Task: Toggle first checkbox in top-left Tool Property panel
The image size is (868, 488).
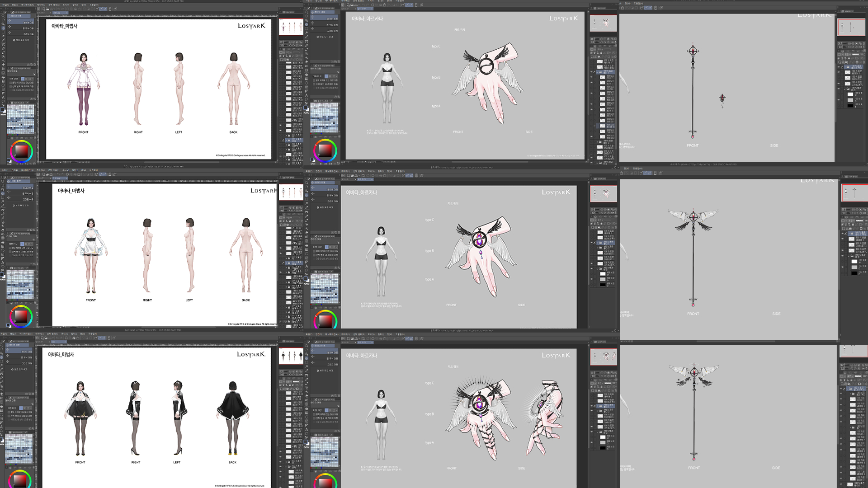Action: click(x=10, y=83)
